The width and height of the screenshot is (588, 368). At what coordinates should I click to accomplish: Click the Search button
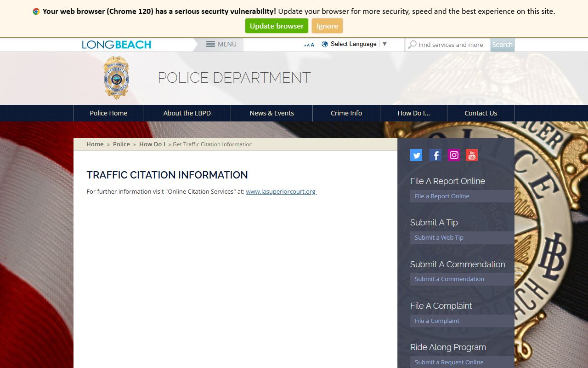(502, 45)
